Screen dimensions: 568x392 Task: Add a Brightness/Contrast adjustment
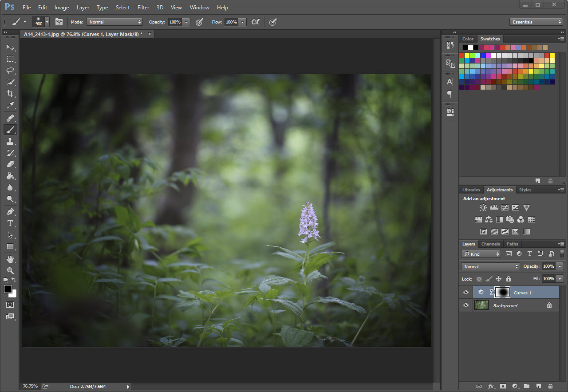pyautogui.click(x=483, y=208)
